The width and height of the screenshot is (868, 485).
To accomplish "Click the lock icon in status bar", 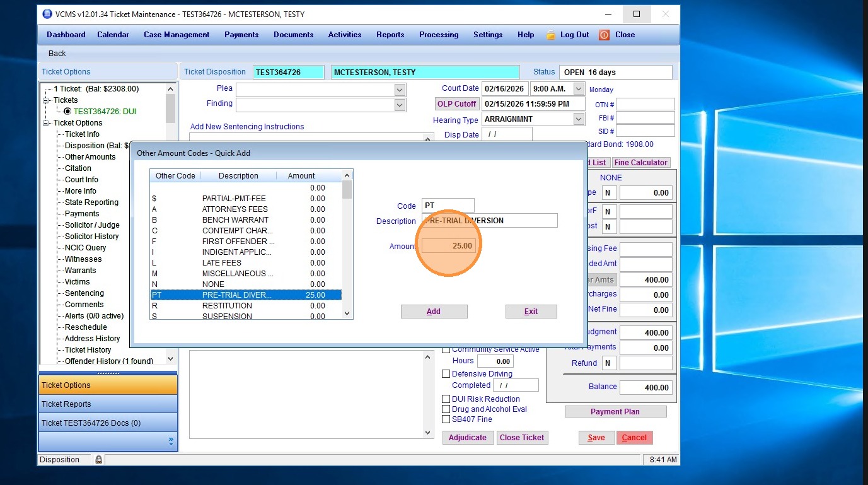I will point(99,460).
